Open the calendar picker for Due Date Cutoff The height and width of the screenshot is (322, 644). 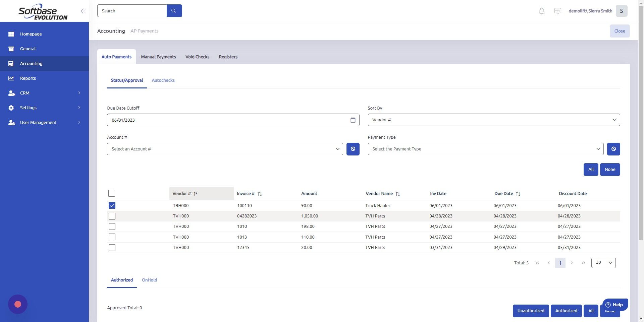pyautogui.click(x=353, y=120)
